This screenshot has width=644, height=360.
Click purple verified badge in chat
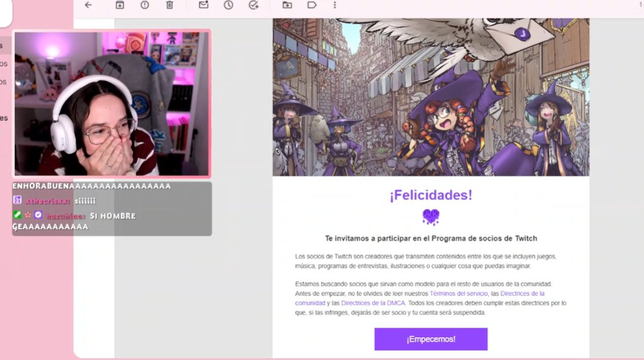pyautogui.click(x=38, y=215)
